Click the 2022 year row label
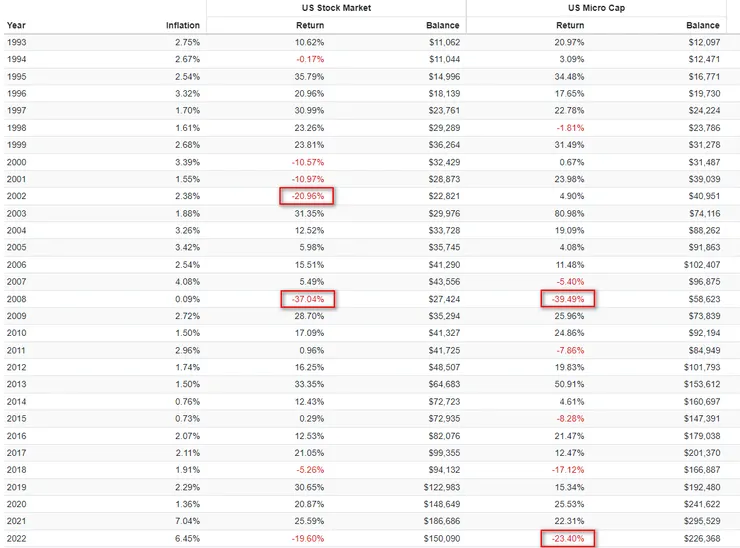The height and width of the screenshot is (548, 740). click(17, 539)
